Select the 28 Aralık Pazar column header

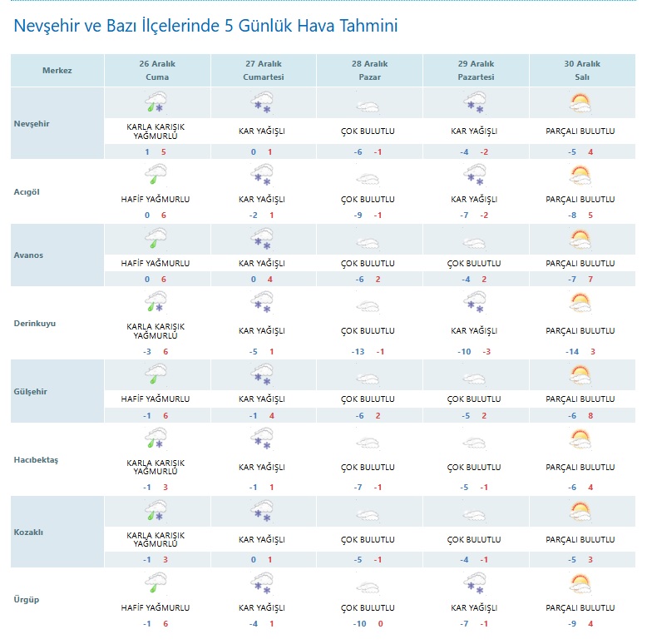click(x=368, y=70)
